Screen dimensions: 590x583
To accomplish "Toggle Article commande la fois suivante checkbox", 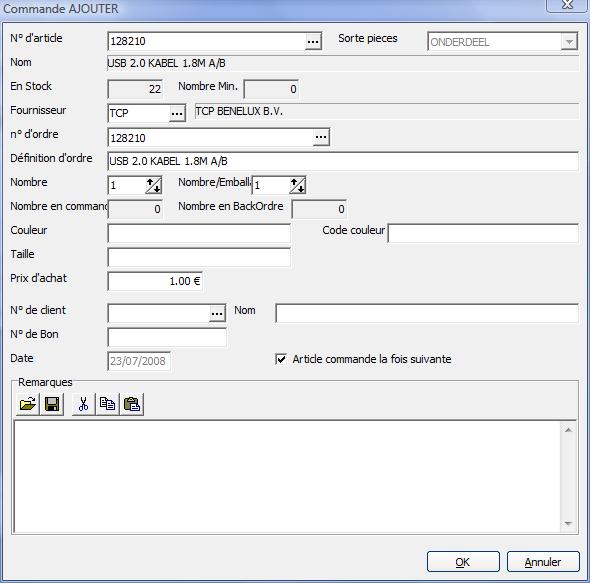I will 281,359.
